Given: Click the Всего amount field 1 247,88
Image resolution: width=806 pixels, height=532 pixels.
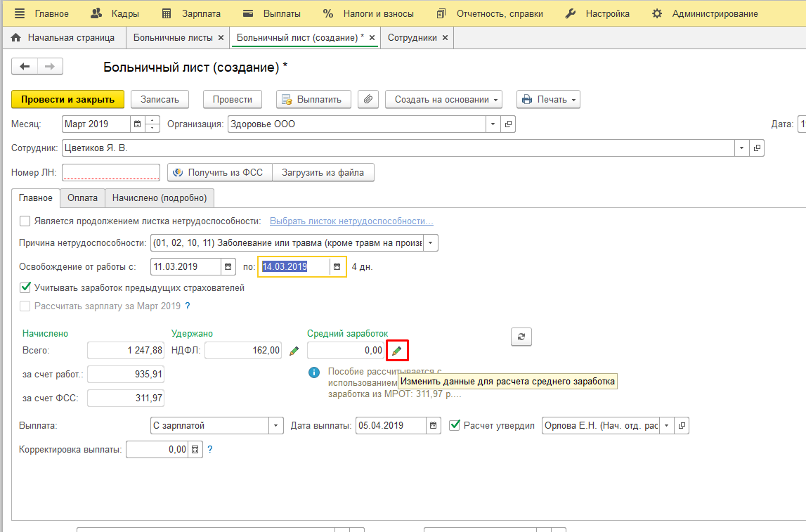Looking at the screenshot, I should click(126, 350).
